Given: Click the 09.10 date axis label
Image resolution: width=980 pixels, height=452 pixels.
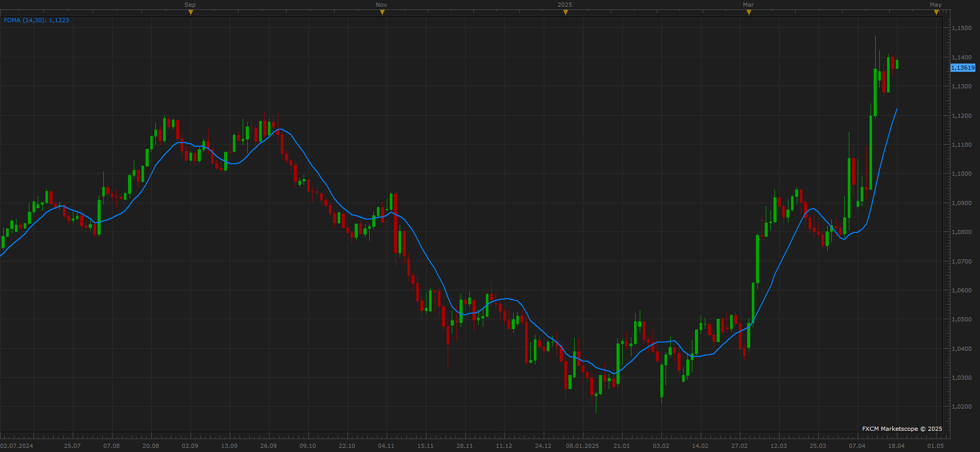Looking at the screenshot, I should pyautogui.click(x=308, y=446).
